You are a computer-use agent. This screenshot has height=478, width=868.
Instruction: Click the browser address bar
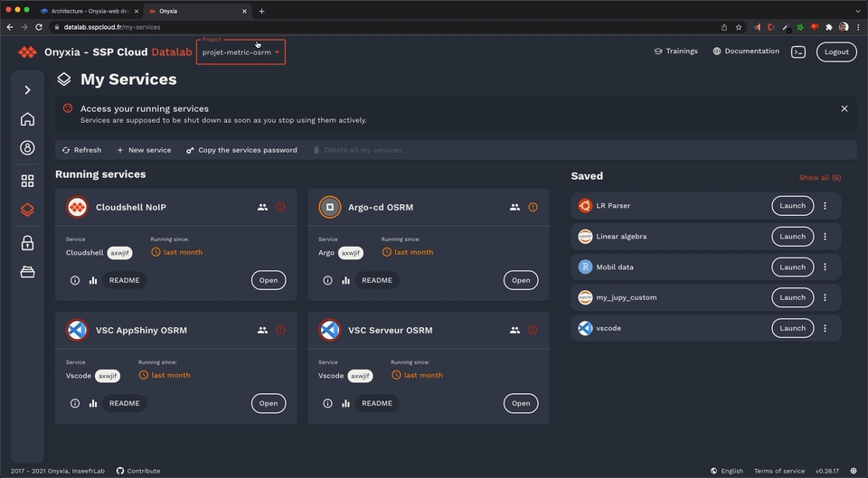click(x=362, y=27)
